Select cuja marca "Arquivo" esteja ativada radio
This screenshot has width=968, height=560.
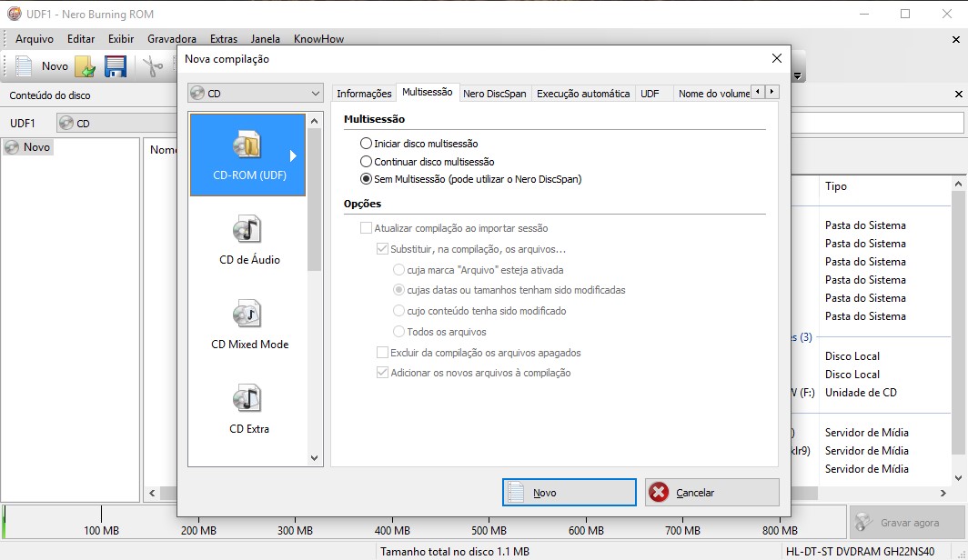398,269
